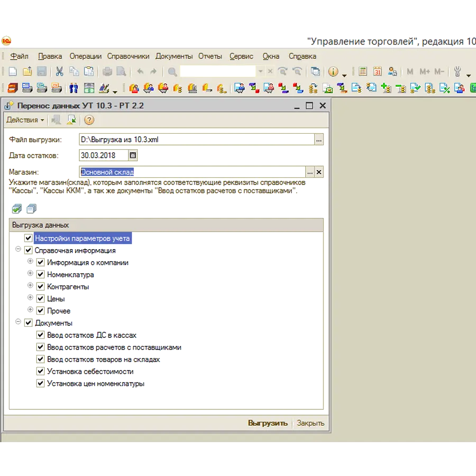Click the Redo arrow icon
476x476 pixels.
[x=153, y=71]
